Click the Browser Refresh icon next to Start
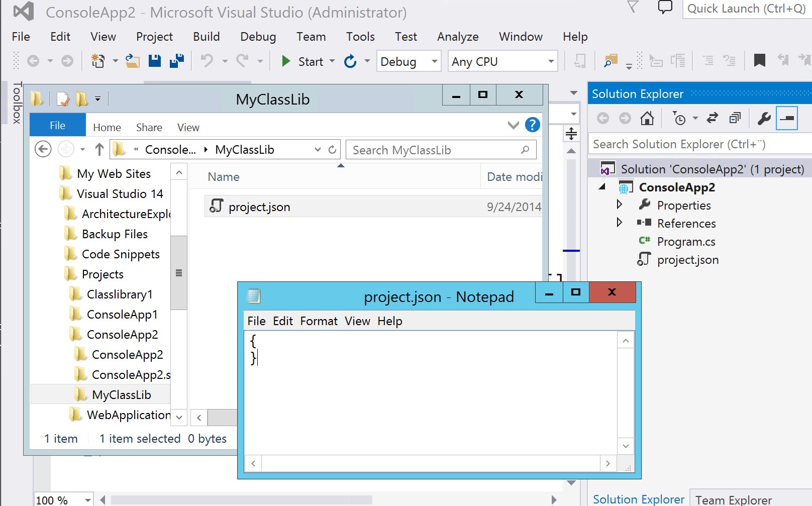 tap(350, 61)
